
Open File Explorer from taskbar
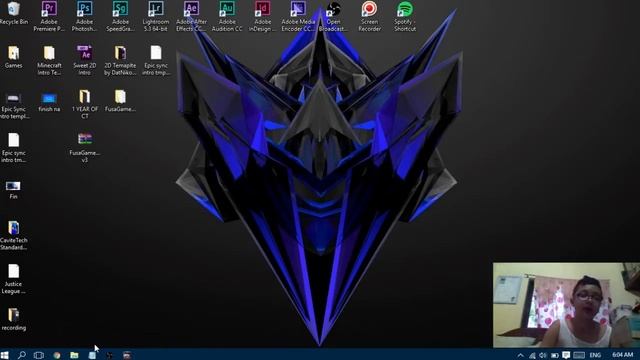[x=74, y=355]
